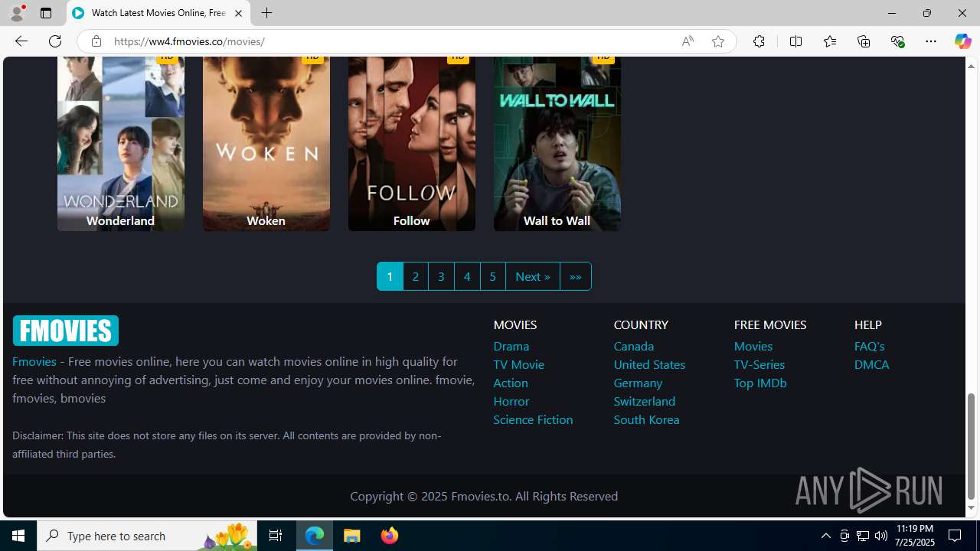The image size is (980, 551).
Task: Open the Woken movie poster
Action: point(266,143)
